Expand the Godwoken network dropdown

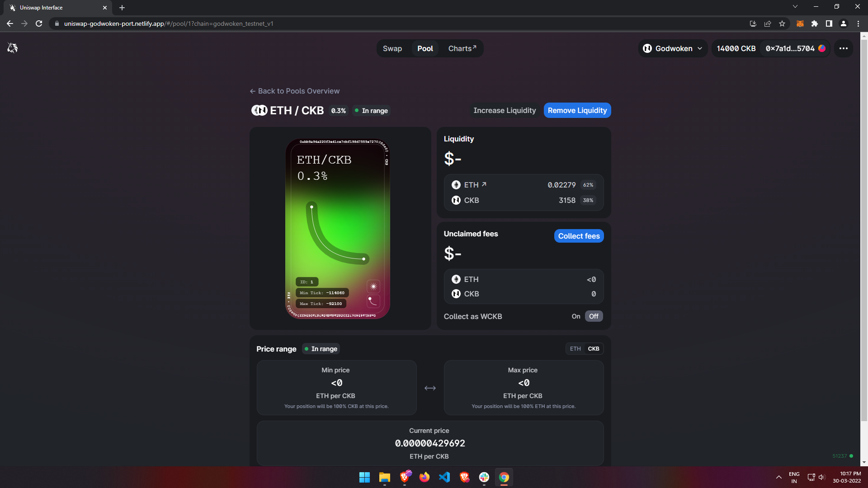pos(673,48)
